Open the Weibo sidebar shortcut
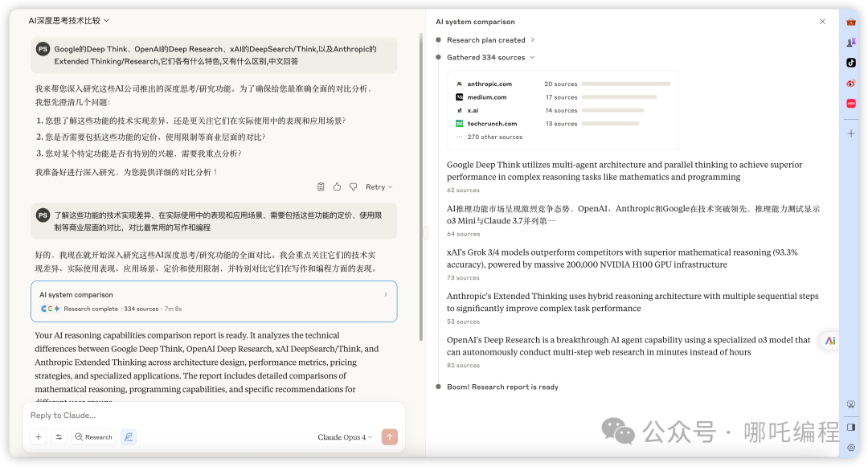This screenshot has width=868, height=467. [851, 83]
